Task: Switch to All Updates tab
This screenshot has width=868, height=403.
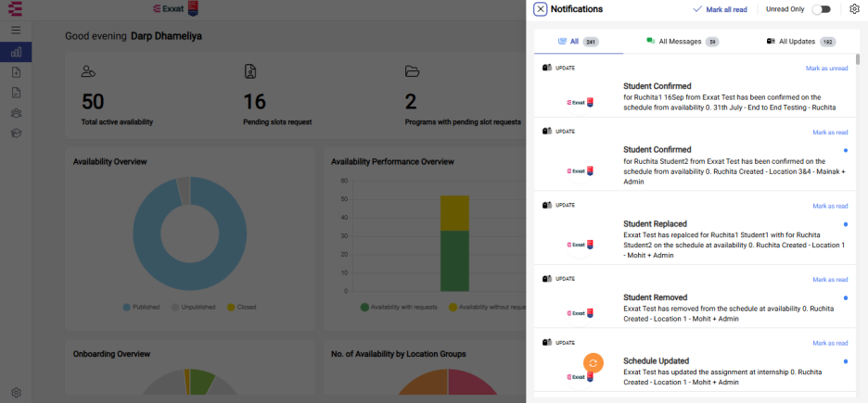Action: pyautogui.click(x=801, y=42)
